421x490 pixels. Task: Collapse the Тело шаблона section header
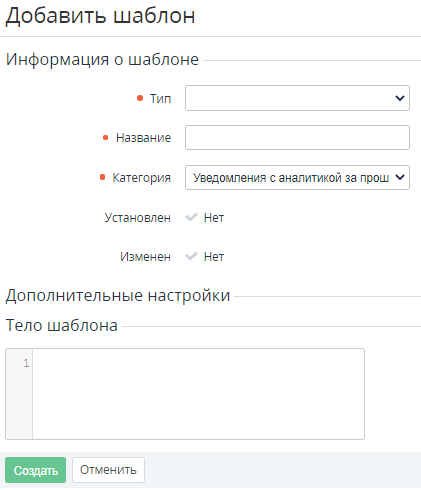click(62, 325)
